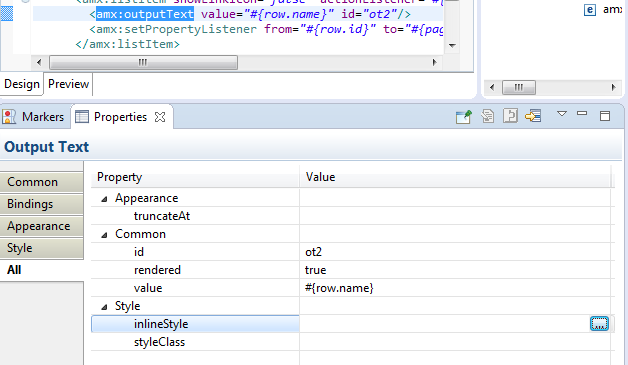Click the amx:setPropertyListener tag in code
This screenshot has width=628, height=365.
173,29
